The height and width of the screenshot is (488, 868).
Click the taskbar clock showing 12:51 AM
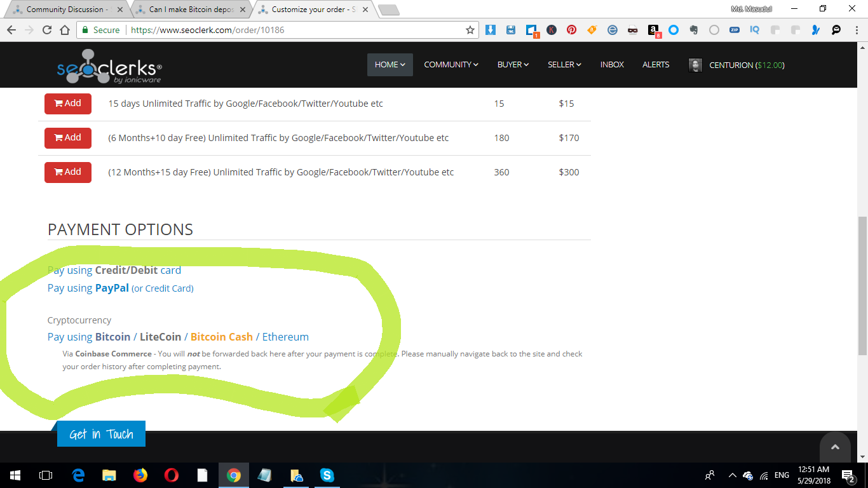(x=815, y=475)
